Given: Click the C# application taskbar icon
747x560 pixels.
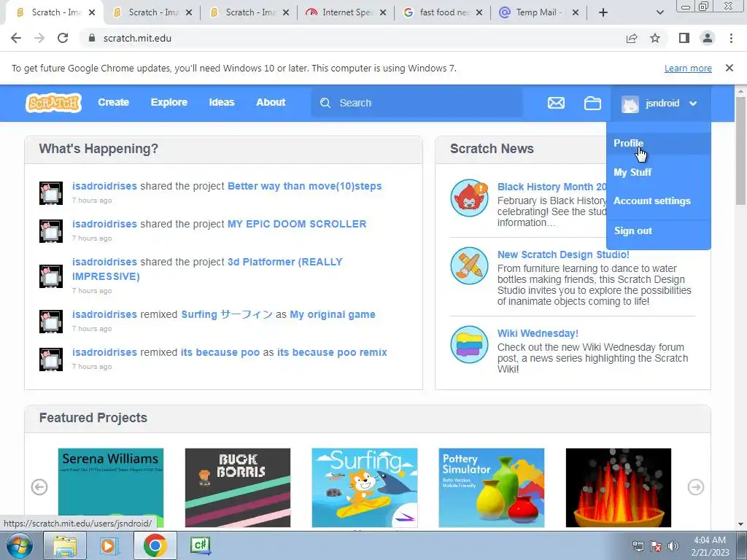Looking at the screenshot, I should click(200, 545).
